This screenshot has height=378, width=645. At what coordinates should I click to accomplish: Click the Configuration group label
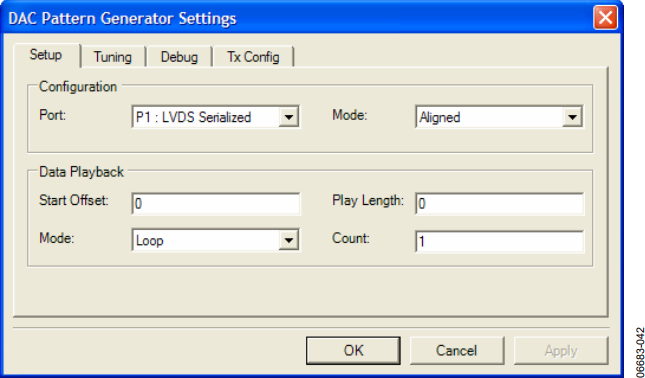78,87
